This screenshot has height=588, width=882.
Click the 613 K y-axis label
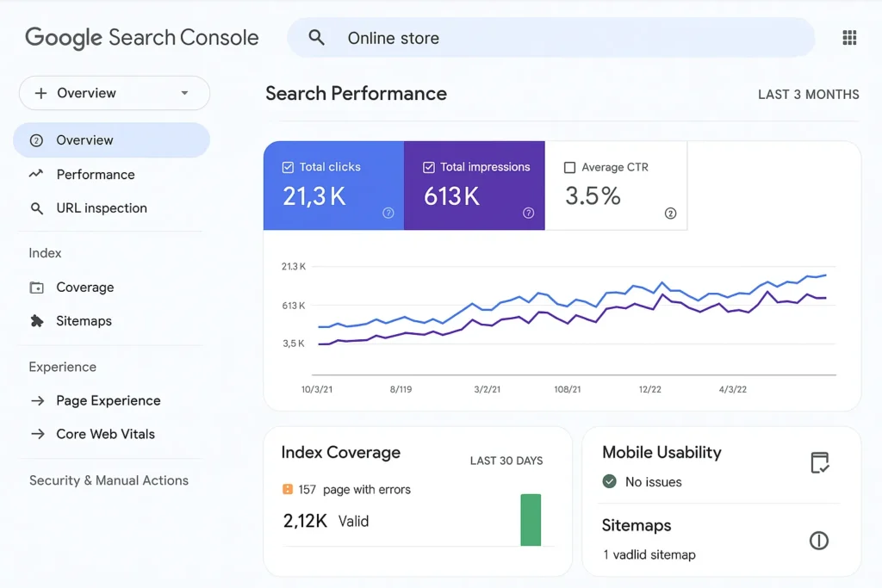pyautogui.click(x=294, y=306)
